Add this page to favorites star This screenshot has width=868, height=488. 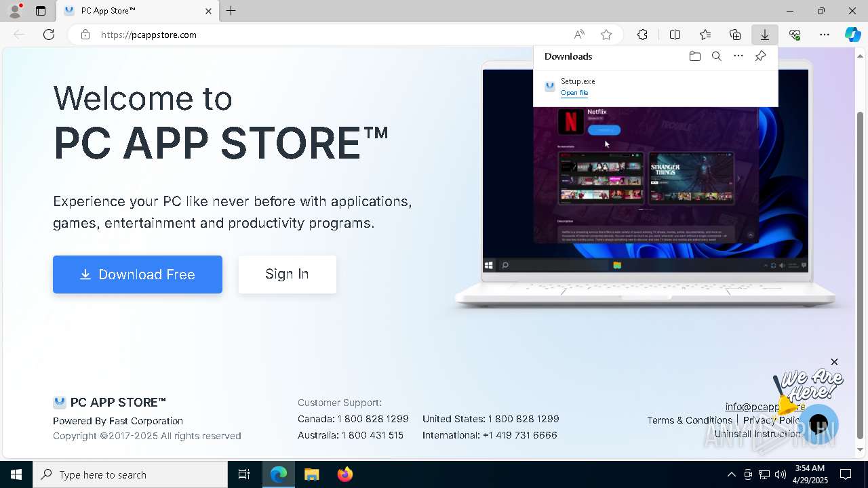[x=606, y=35]
